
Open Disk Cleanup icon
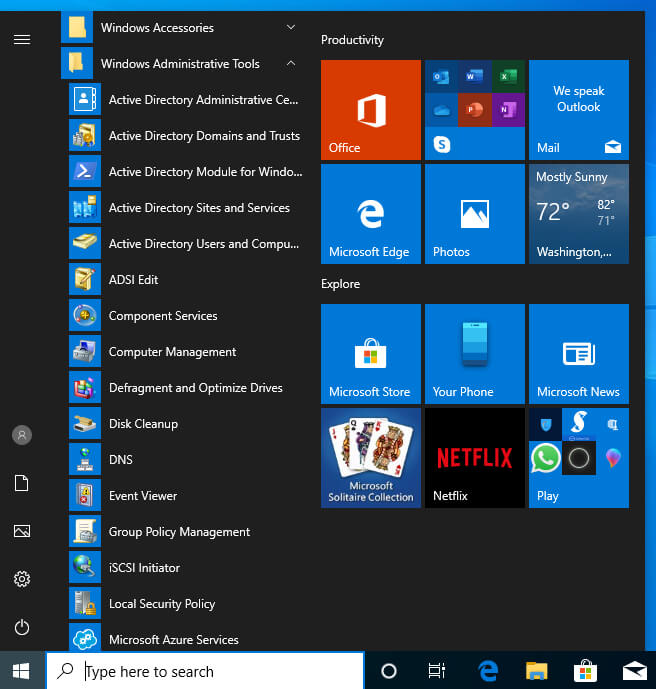(85, 424)
